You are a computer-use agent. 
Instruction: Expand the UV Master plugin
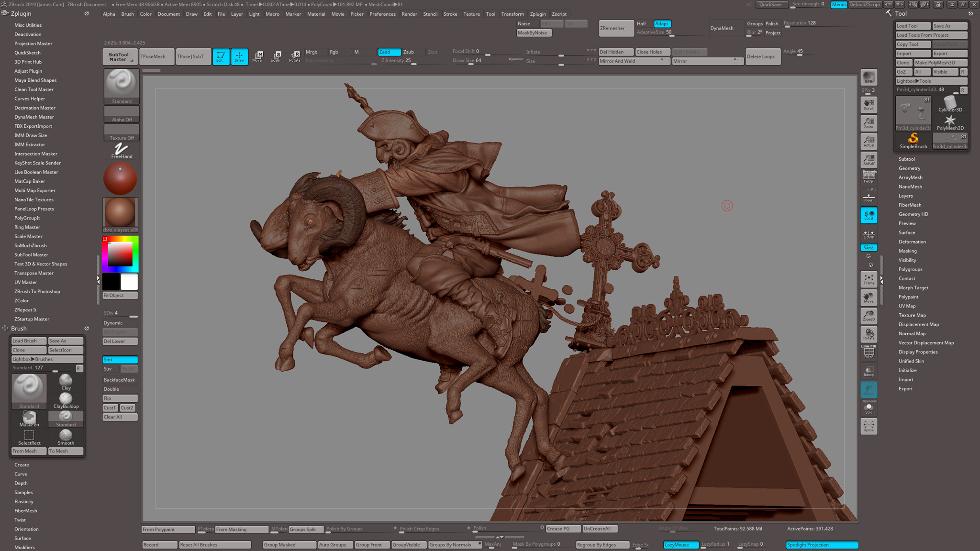[25, 282]
